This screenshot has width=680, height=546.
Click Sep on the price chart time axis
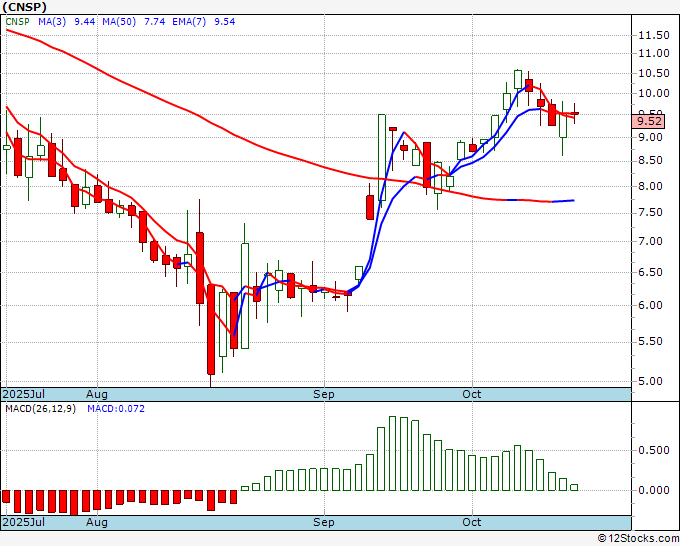324,394
